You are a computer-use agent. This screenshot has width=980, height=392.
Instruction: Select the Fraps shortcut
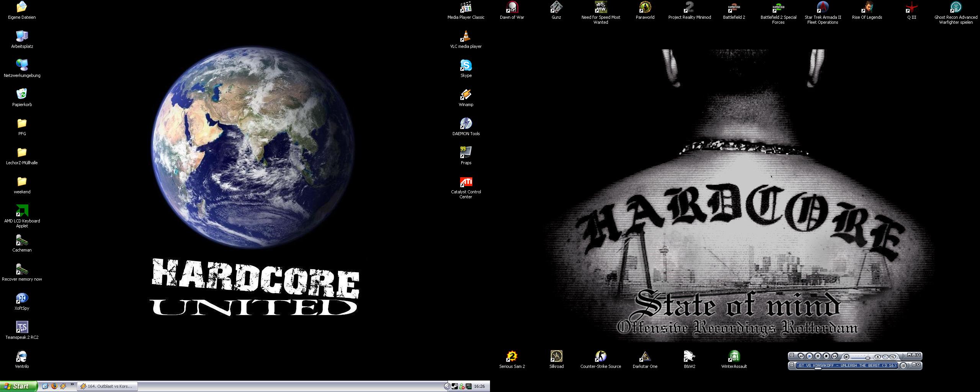[466, 156]
